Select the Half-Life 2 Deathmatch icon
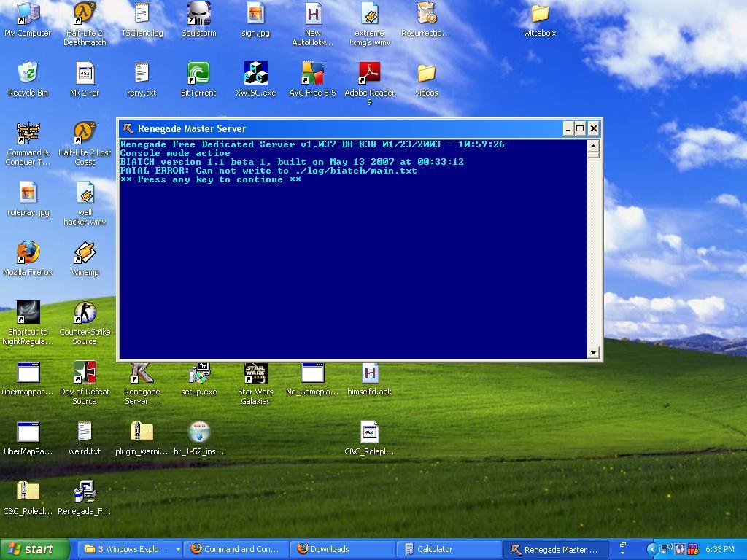Viewport: 747px width, 560px height. click(85, 14)
